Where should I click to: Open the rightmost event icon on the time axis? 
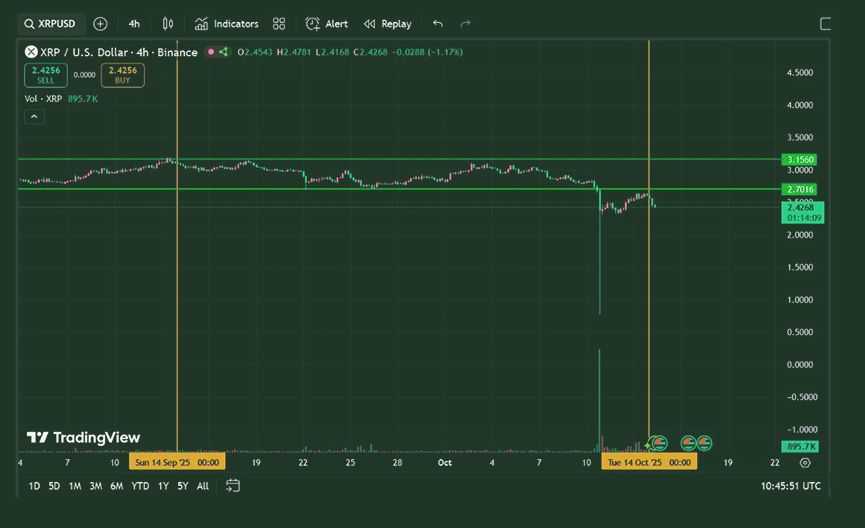coord(704,443)
